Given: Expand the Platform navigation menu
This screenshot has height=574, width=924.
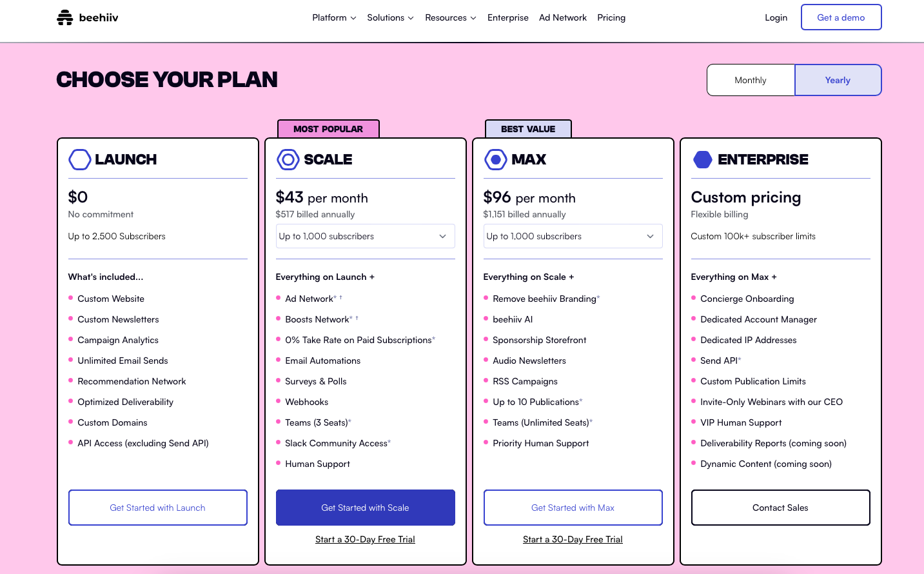Looking at the screenshot, I should (334, 17).
